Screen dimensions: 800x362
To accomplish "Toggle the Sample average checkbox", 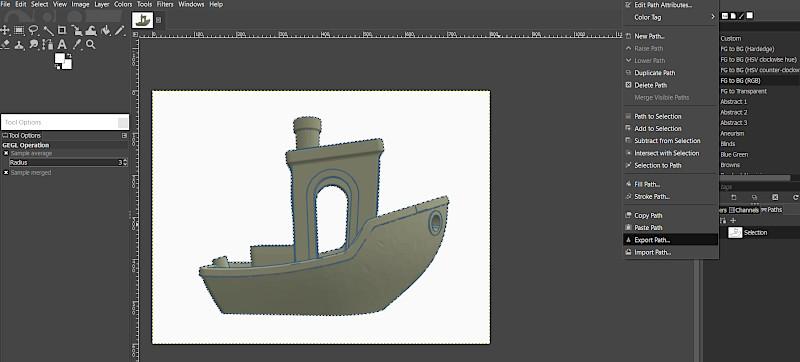I will (6, 153).
